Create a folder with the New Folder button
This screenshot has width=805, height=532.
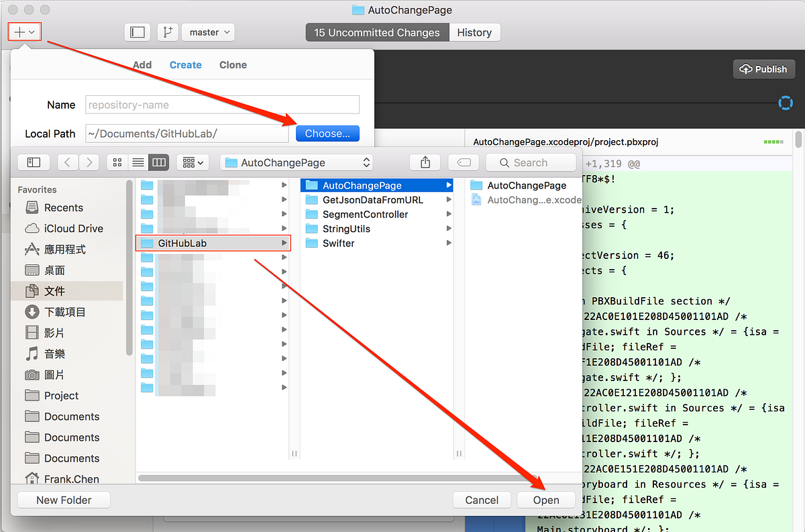tap(64, 500)
